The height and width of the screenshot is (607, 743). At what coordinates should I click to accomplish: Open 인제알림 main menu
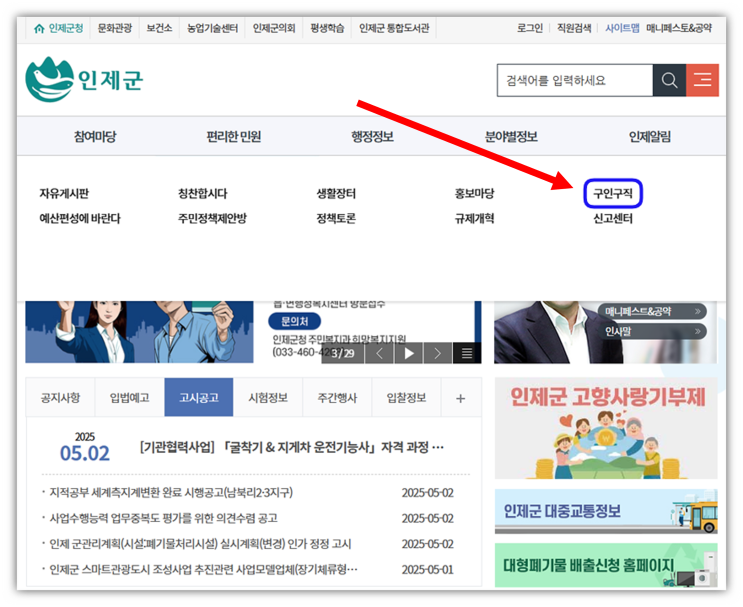[x=650, y=136]
